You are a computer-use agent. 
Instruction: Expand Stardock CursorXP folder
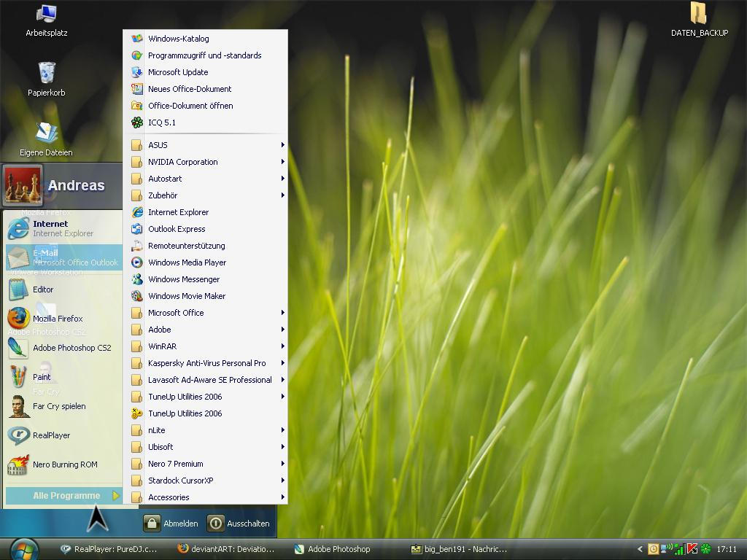(x=205, y=480)
